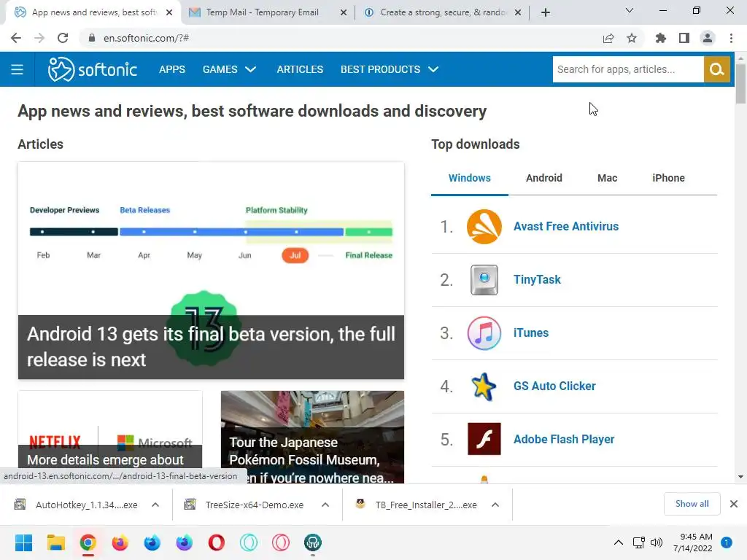Expand options for TB_Free_Installer download
Screen dimensions: 747x560
495,505
